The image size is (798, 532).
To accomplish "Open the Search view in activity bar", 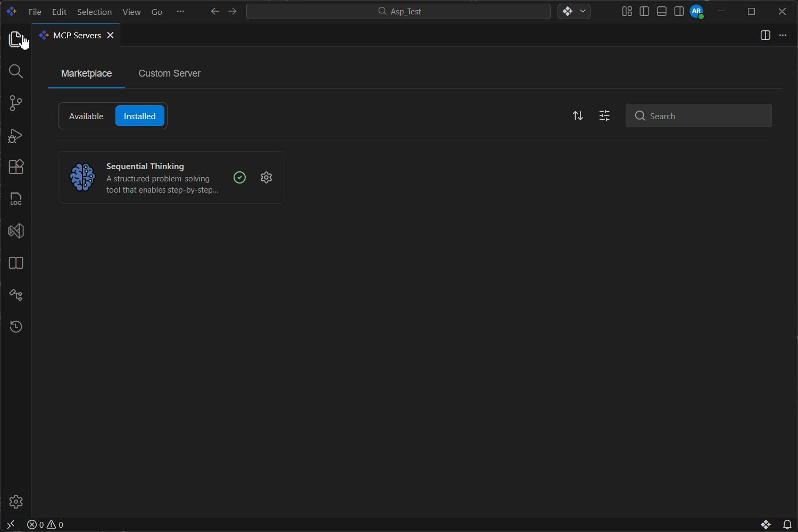I will tap(16, 71).
